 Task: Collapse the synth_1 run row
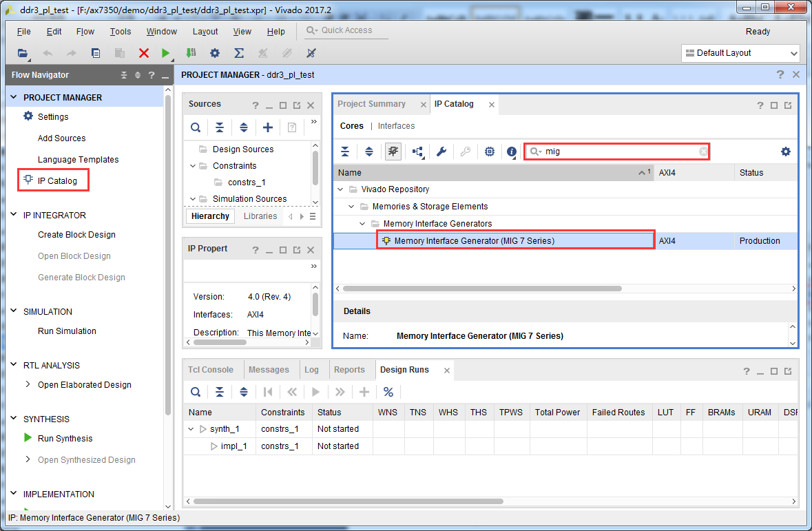tap(191, 429)
